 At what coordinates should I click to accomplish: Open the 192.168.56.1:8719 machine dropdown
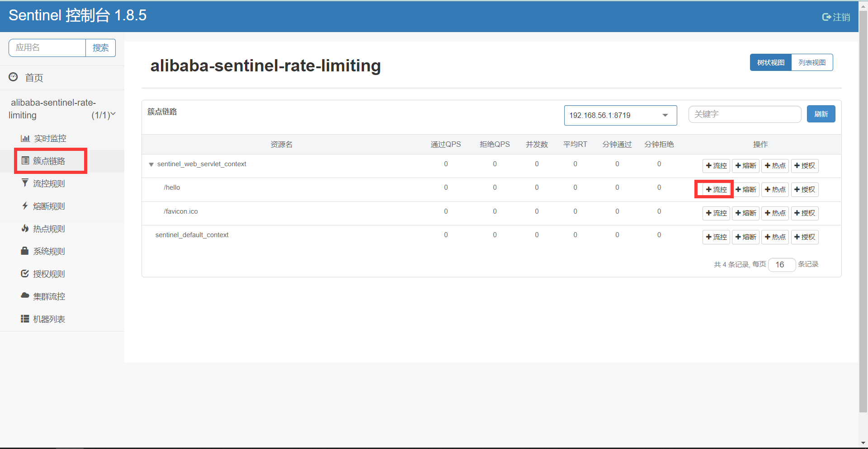tap(620, 115)
